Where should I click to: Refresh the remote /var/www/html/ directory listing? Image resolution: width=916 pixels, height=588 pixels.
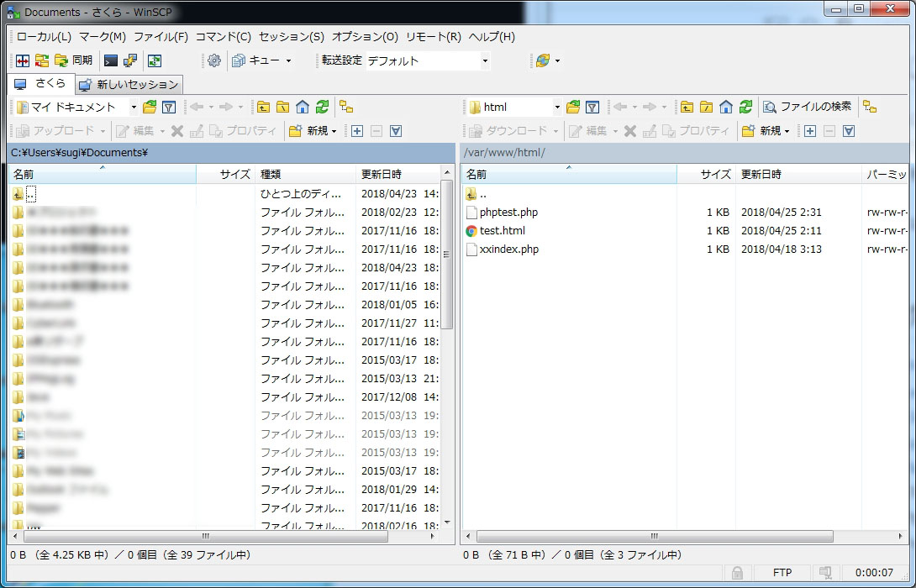pyautogui.click(x=745, y=107)
